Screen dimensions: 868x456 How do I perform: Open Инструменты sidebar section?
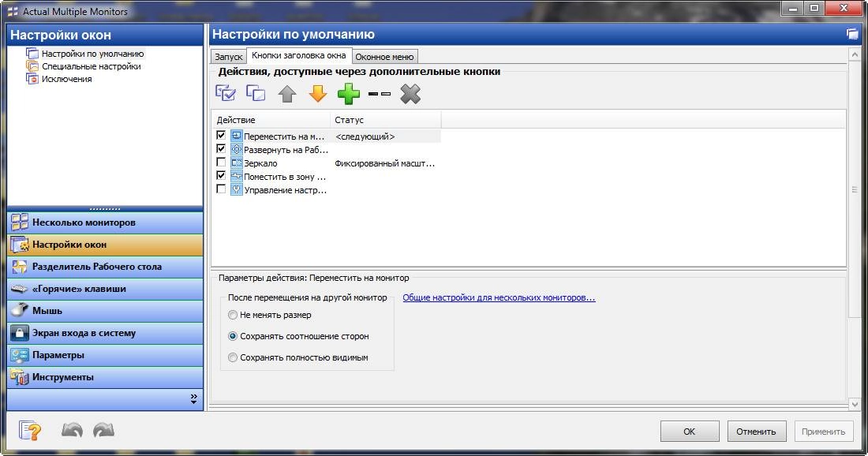pos(105,377)
